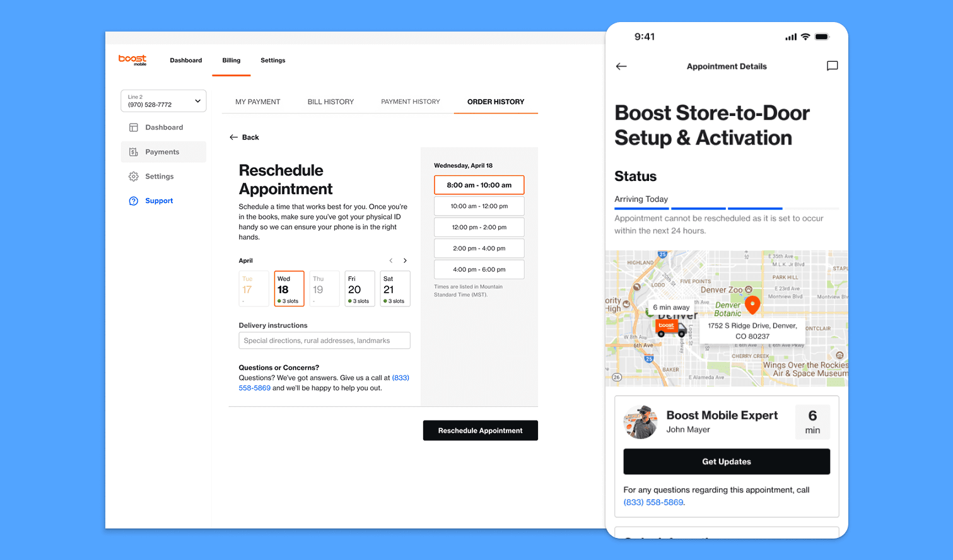Select Thu 19 date card

point(325,289)
